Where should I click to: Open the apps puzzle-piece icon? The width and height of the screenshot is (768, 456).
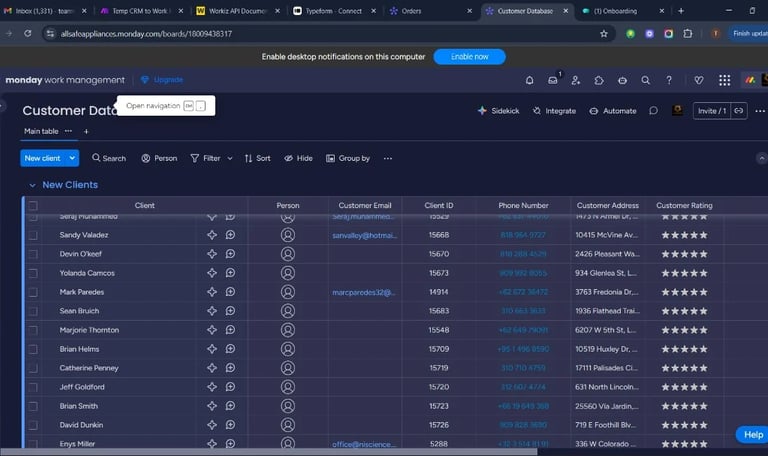point(599,80)
